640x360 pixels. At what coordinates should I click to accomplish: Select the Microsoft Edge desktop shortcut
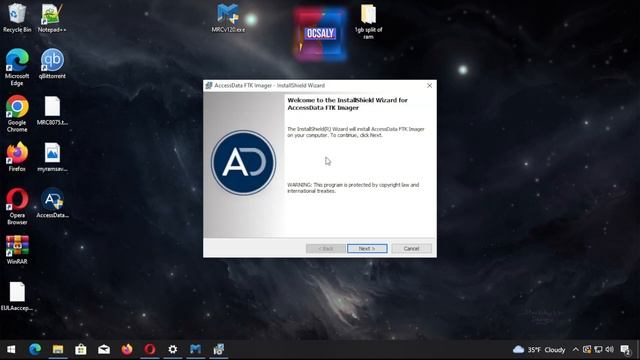coord(17,67)
